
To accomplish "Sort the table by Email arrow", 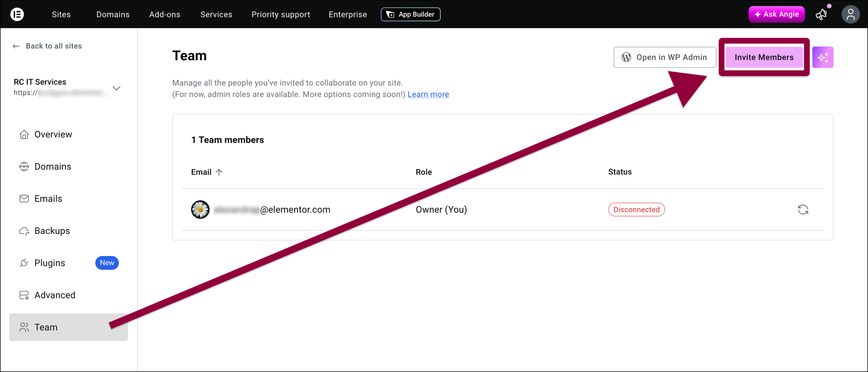I will (x=219, y=172).
